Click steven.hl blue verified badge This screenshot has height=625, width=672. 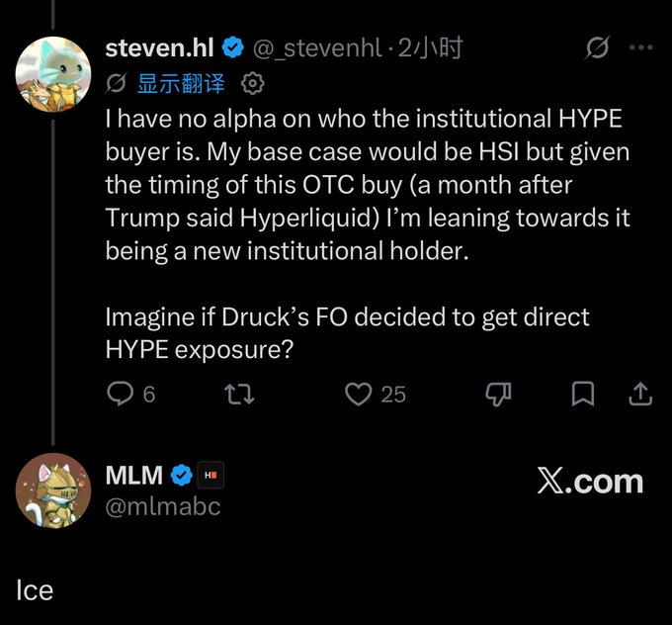click(x=232, y=47)
